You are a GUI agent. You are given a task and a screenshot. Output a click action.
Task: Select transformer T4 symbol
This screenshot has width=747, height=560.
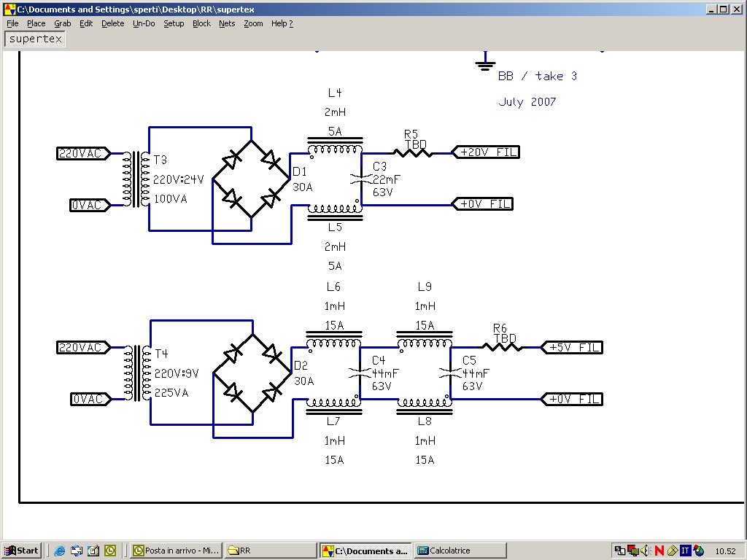pyautogui.click(x=138, y=373)
